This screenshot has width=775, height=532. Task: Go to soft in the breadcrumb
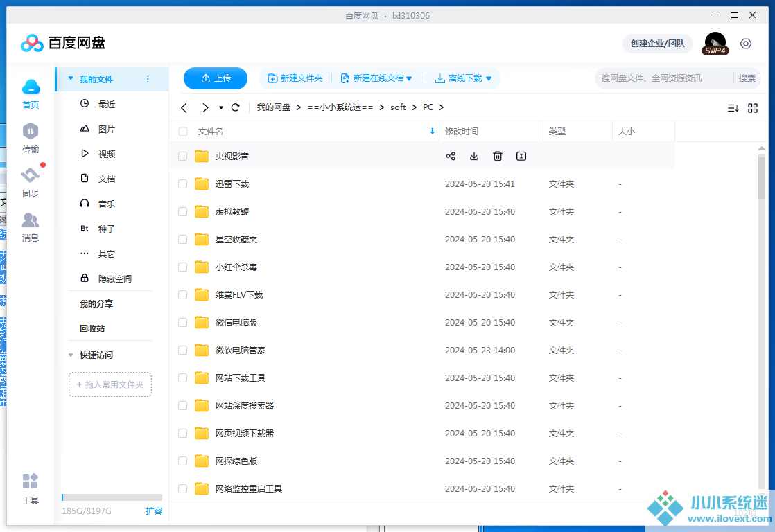pyautogui.click(x=398, y=107)
